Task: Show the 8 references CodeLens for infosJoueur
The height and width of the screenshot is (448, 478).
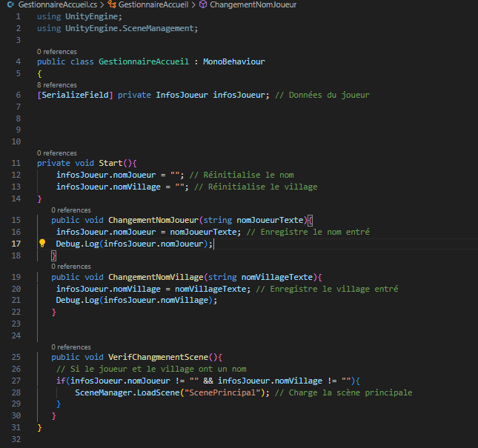Action: coord(56,85)
